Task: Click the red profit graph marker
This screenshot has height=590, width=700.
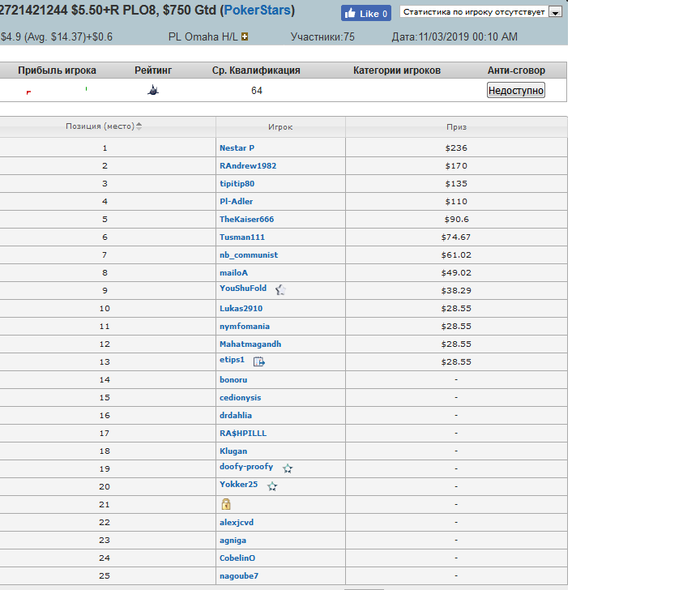Action: point(29,92)
